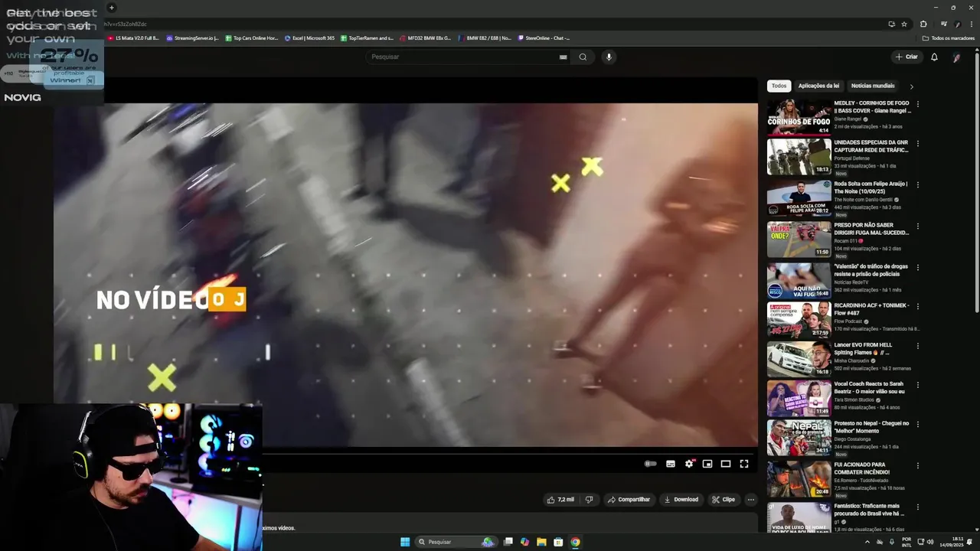Enter fullscreen mode
The height and width of the screenshot is (551, 980).
[x=744, y=464]
